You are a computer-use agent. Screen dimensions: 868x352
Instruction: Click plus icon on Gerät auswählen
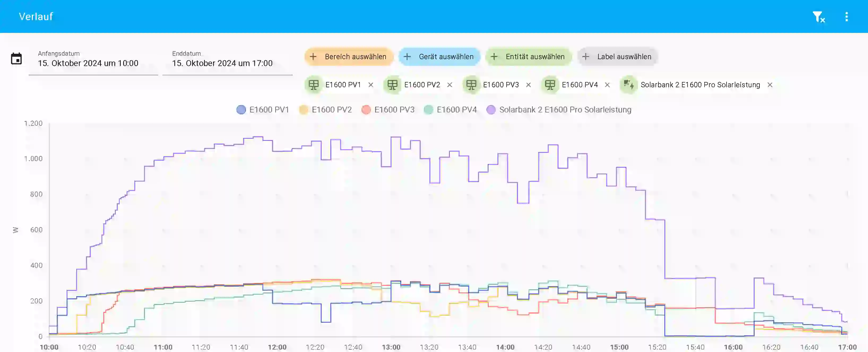point(407,57)
